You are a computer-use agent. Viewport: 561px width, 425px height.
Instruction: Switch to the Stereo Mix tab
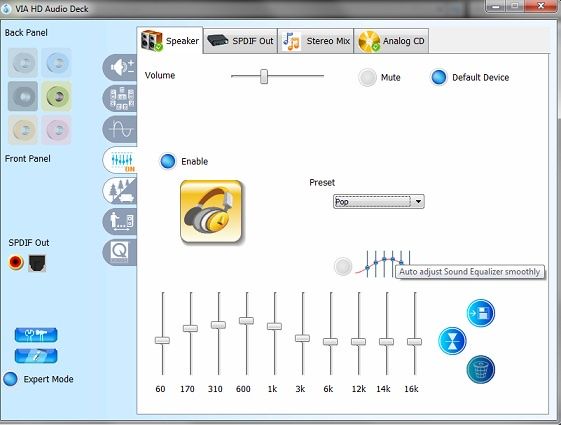coord(316,41)
